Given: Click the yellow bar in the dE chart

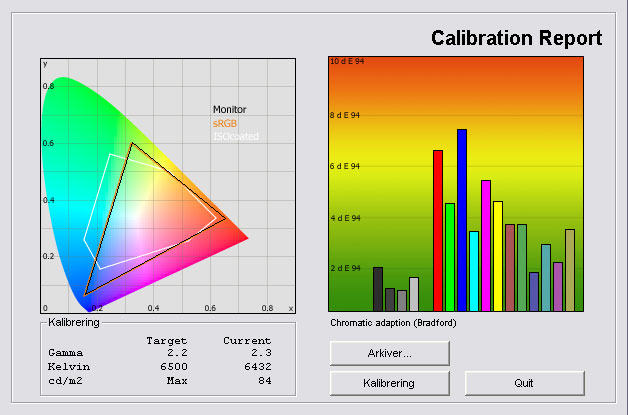Looking at the screenshot, I should point(498,256).
